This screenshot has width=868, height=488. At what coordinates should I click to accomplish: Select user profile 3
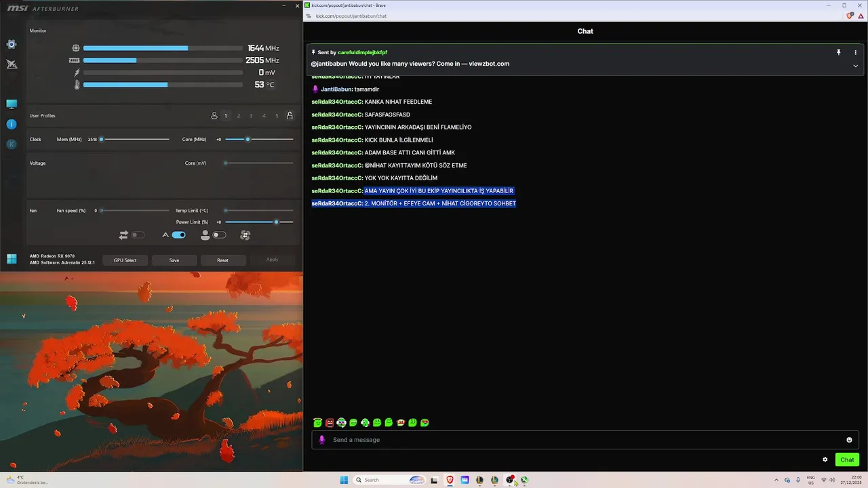(251, 116)
